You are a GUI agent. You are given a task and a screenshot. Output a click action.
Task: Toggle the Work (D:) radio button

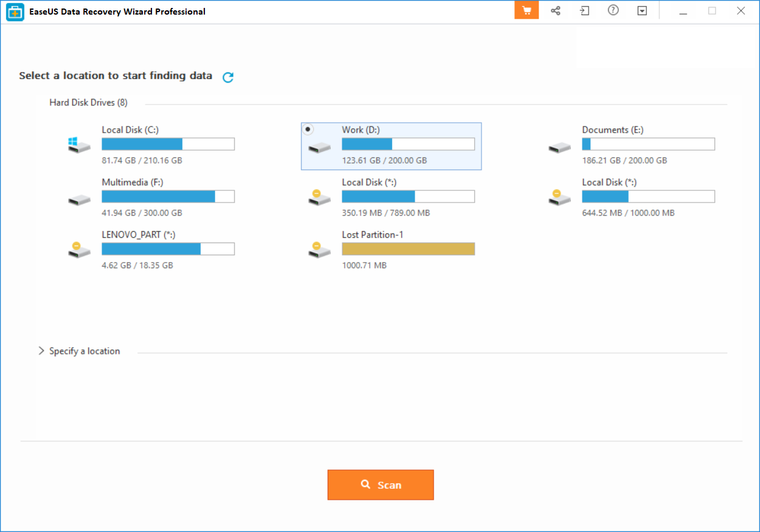pos(309,130)
